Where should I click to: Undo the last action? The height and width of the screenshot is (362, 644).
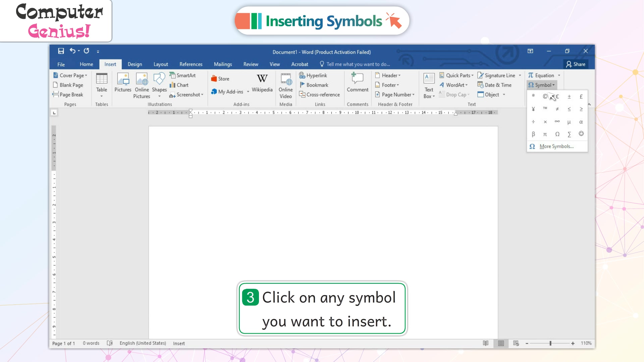(x=72, y=51)
